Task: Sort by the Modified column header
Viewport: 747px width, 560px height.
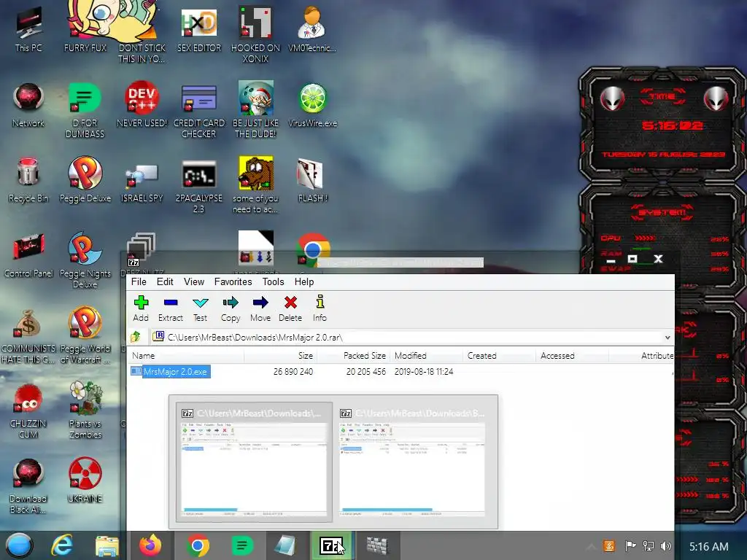Action: click(x=427, y=356)
